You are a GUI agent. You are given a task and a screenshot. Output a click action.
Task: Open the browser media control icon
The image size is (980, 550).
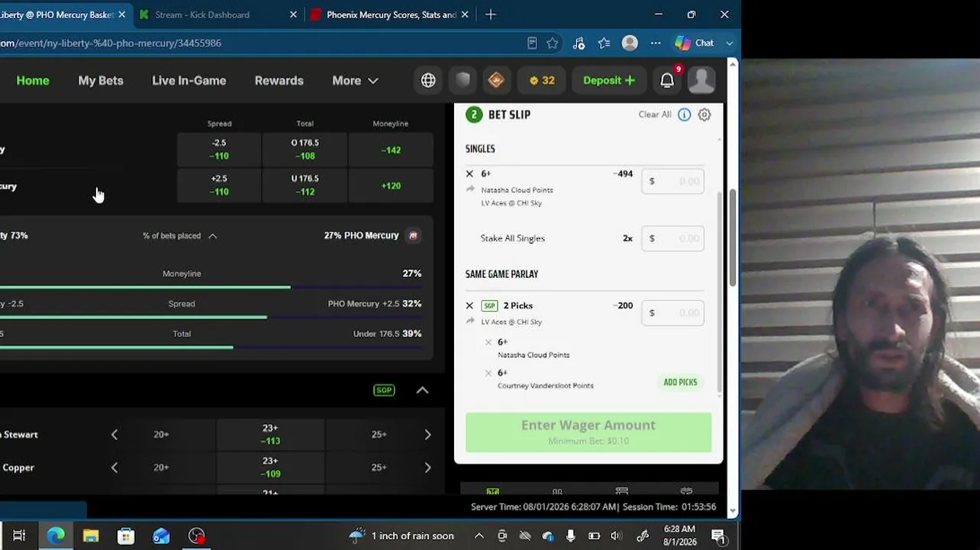point(579,43)
